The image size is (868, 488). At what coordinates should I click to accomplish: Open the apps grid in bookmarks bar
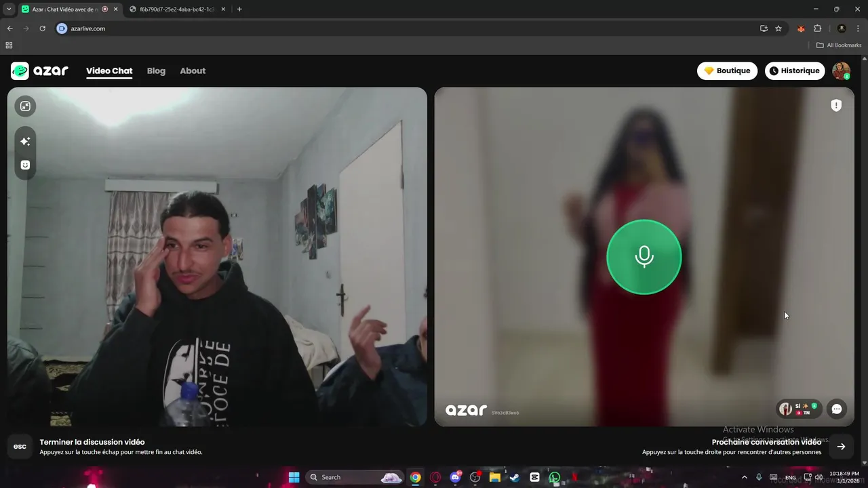pyautogui.click(x=9, y=45)
